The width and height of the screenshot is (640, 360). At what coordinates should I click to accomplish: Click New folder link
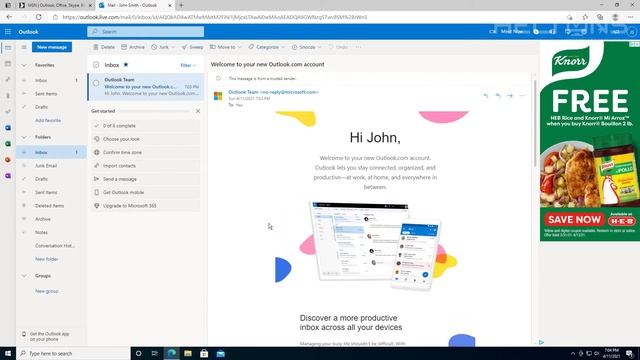(x=47, y=259)
